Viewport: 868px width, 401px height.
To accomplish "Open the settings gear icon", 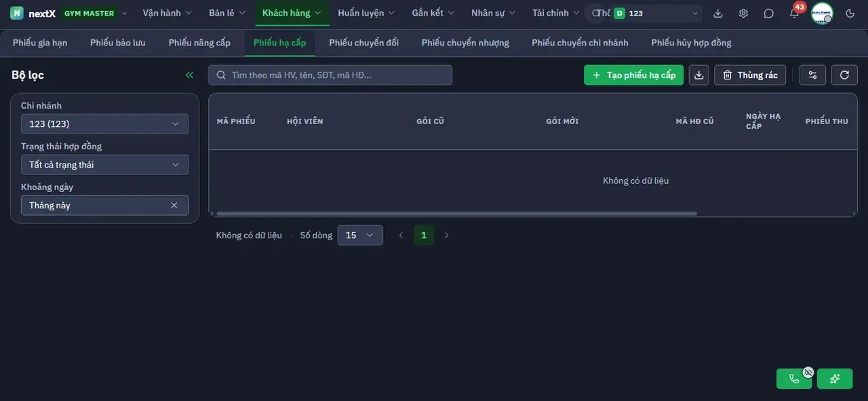I will click(x=743, y=14).
